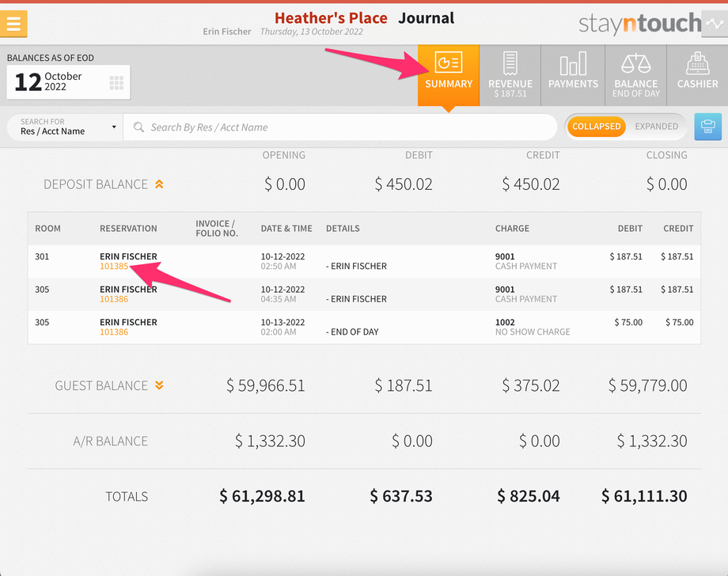Open the activity graph icon beside staynтouch logo
The width and height of the screenshot is (728, 576).
tap(715, 23)
